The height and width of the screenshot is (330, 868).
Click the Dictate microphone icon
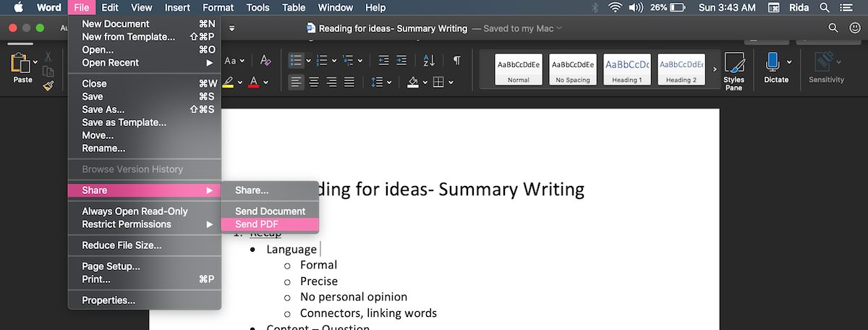click(773, 63)
